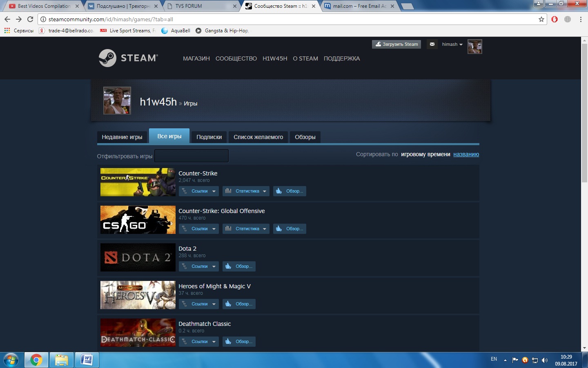The height and width of the screenshot is (368, 588).
Task: Bookmark page with the star icon
Action: pos(541,19)
